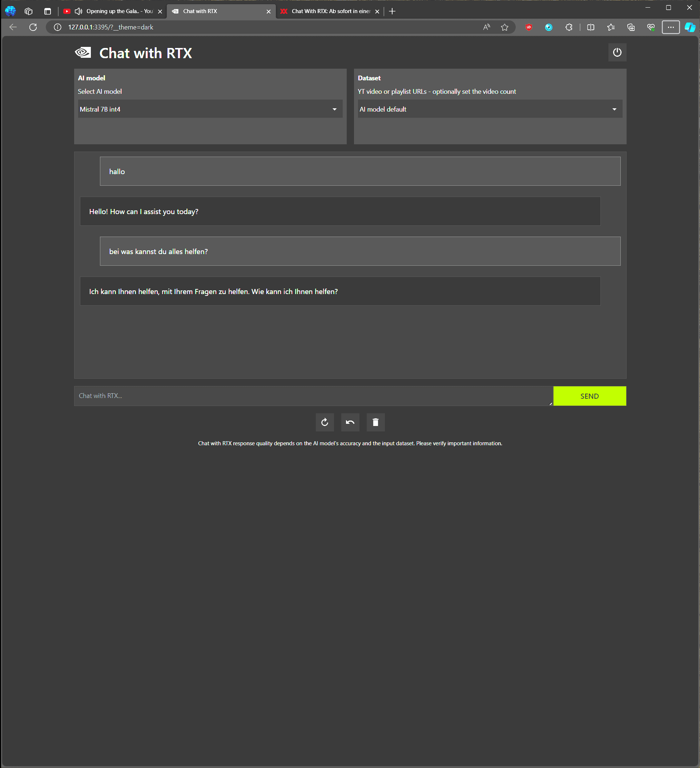The image size is (700, 768).
Task: Click the green SEND button
Action: point(589,396)
